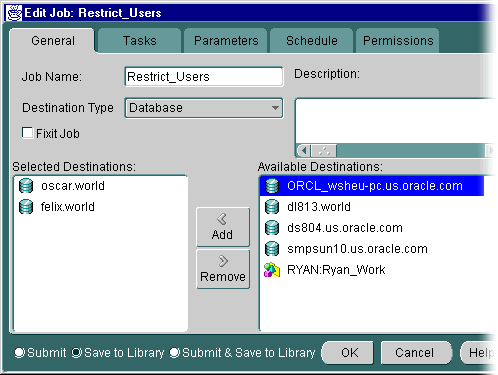Click inside the Description text area
498x375 pixels.
[396, 121]
